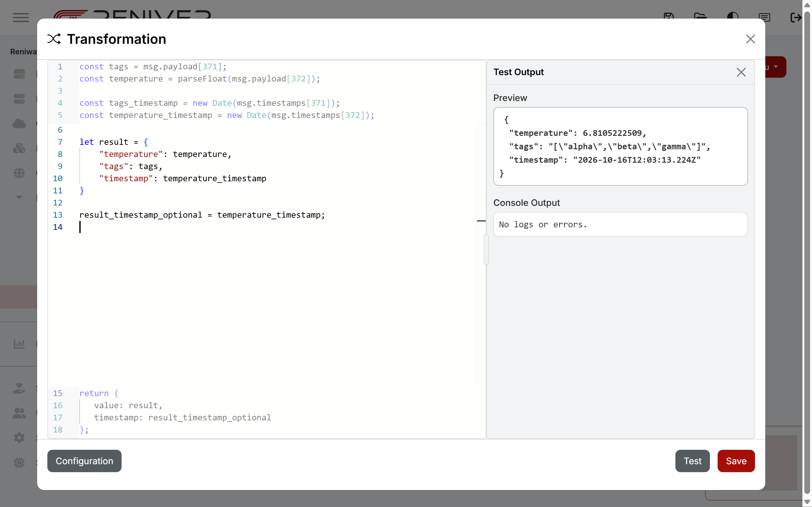
Task: Click the "tags" key on line 9
Action: (x=113, y=166)
